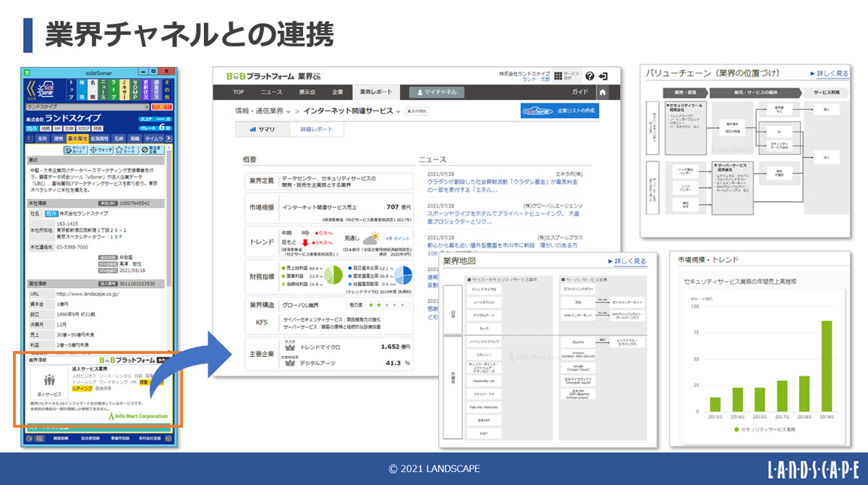Click the help question mark icon
The image size is (868, 485).
(590, 76)
